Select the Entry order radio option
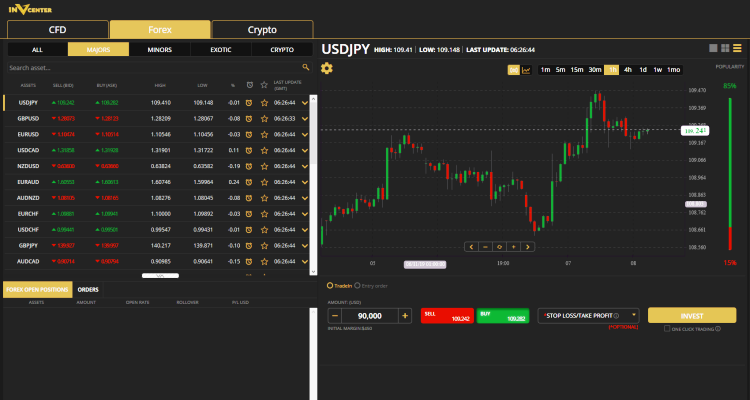Viewport: 750px width, 400px height. 357,286
